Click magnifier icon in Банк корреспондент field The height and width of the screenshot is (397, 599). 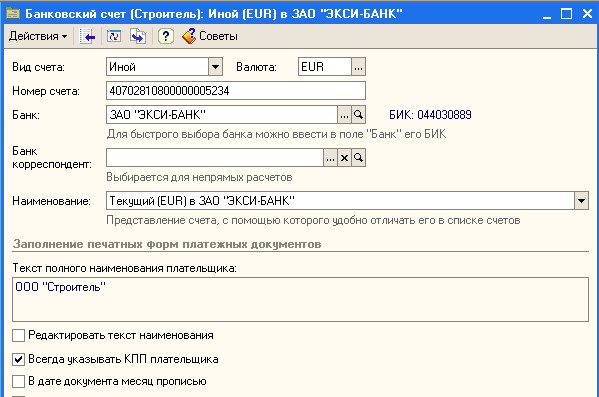[x=358, y=157]
